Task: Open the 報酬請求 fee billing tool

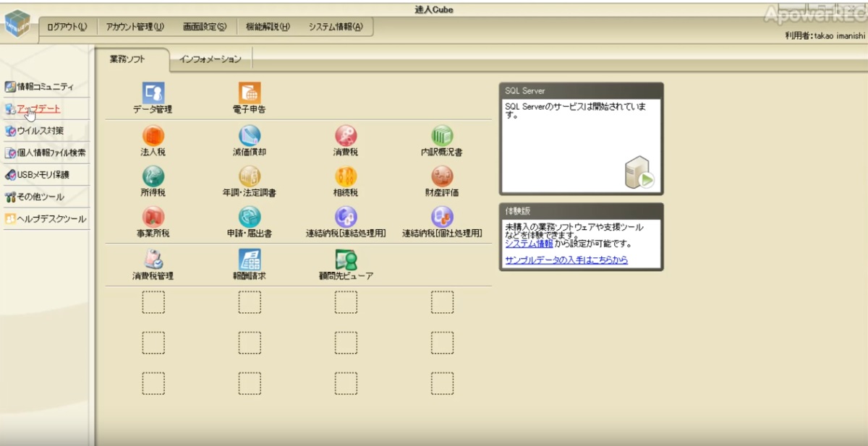Action: 250,265
